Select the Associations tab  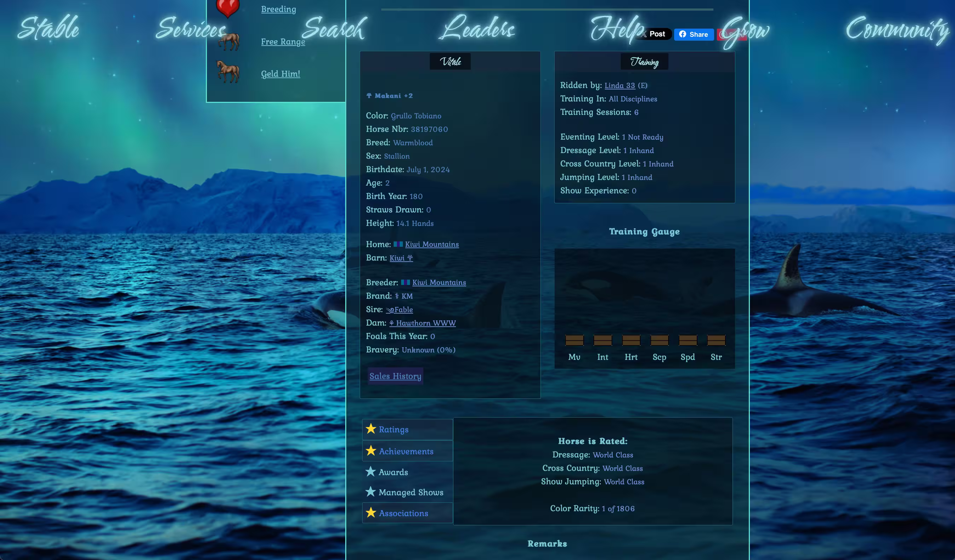pyautogui.click(x=407, y=513)
